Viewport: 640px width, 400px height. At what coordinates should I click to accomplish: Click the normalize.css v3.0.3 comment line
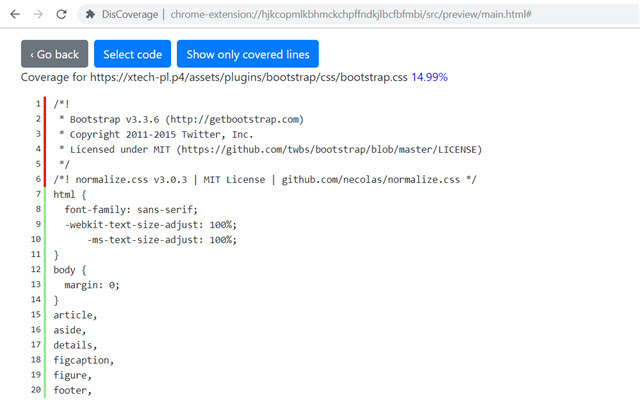click(x=265, y=180)
